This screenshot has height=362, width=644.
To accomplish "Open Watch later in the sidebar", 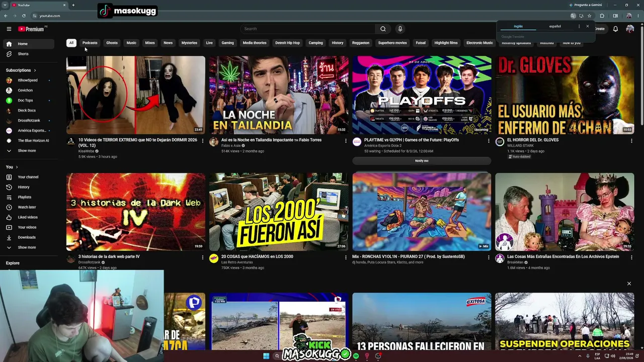I will point(29,207).
